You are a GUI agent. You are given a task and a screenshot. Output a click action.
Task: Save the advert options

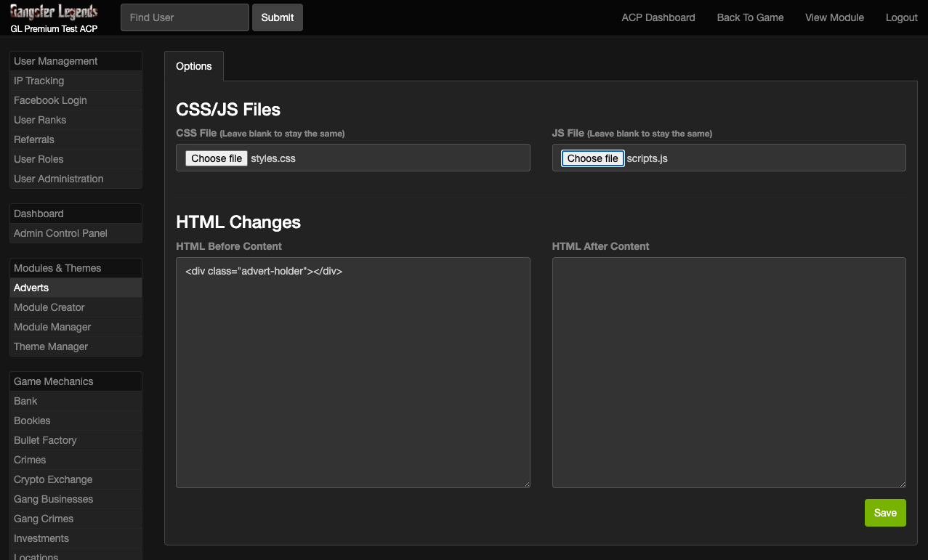pyautogui.click(x=884, y=513)
